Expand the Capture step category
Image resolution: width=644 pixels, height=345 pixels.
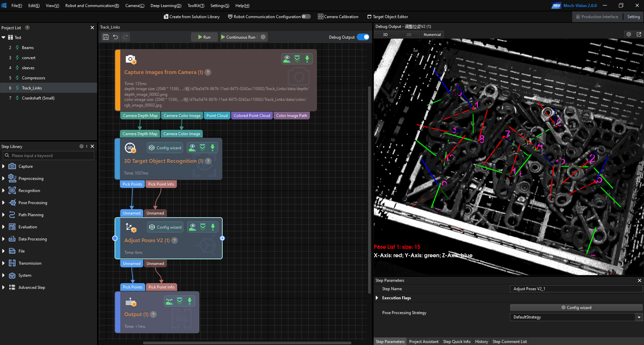(3, 166)
